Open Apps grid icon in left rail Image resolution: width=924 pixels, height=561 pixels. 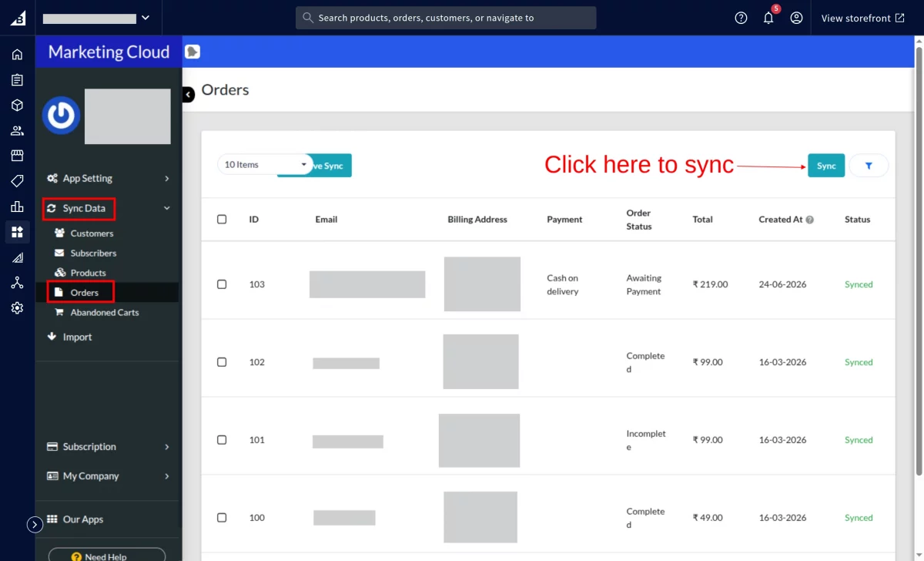17,232
